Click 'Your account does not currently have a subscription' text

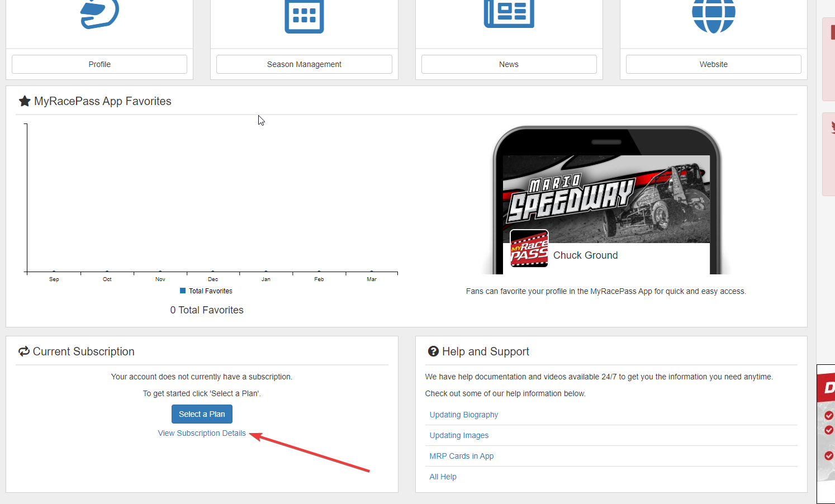202,377
